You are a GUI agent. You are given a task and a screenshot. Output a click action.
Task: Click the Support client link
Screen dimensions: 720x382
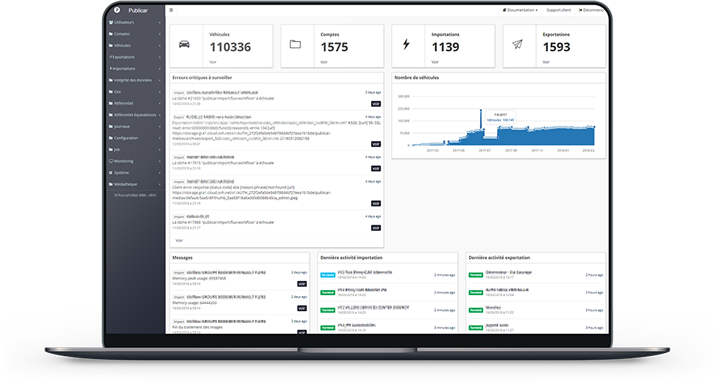(x=558, y=10)
